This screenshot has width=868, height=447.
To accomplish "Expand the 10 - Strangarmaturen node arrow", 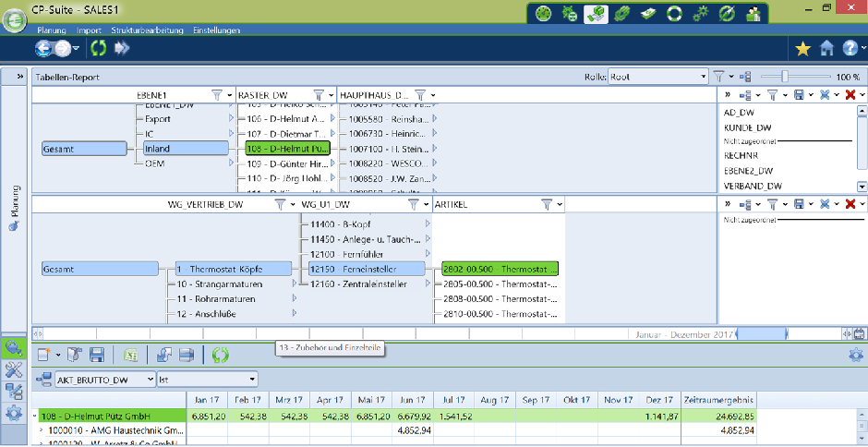I will (295, 283).
